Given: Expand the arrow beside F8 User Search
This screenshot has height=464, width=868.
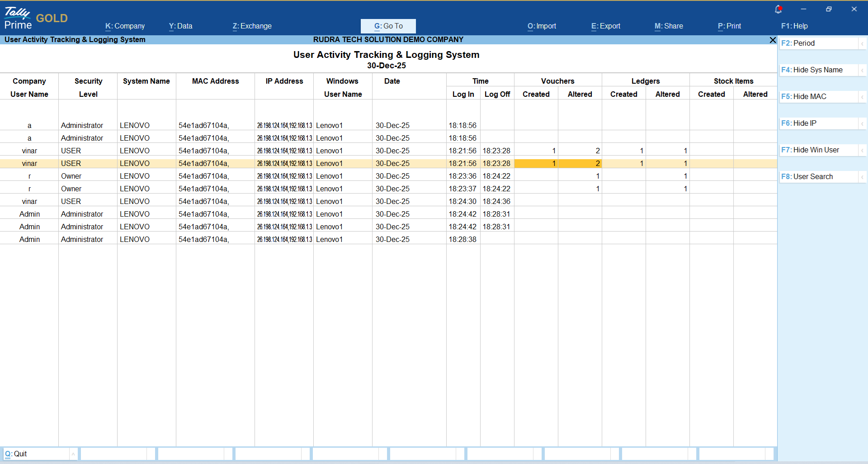Looking at the screenshot, I should 862,177.
